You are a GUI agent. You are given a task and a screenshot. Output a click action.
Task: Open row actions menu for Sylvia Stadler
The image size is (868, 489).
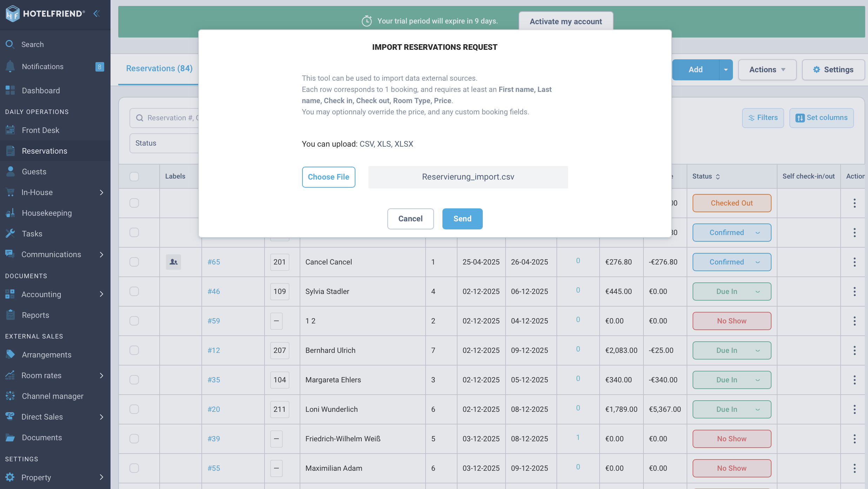pos(854,291)
